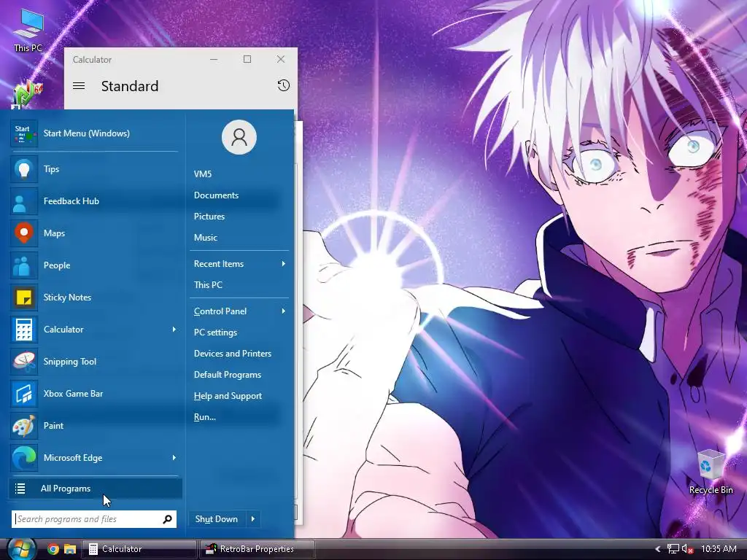The height and width of the screenshot is (560, 747).
Task: Open Calculator history clock icon
Action: (284, 86)
